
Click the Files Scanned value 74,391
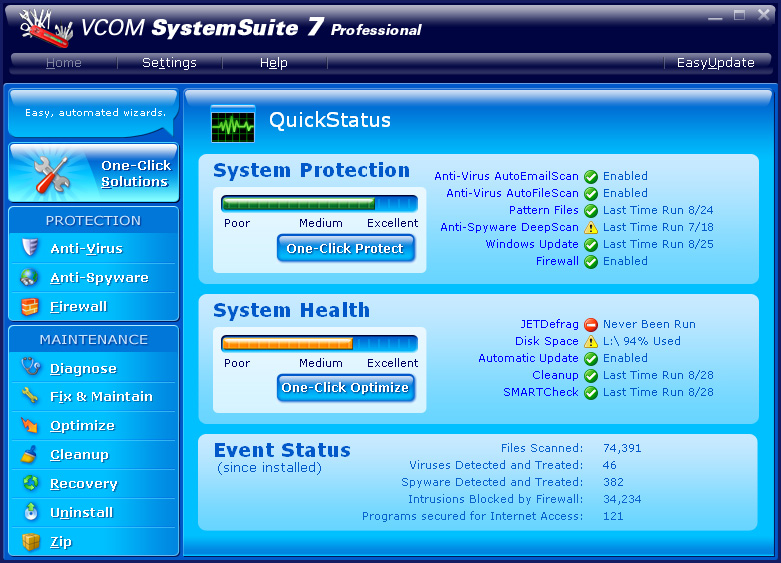(x=622, y=448)
